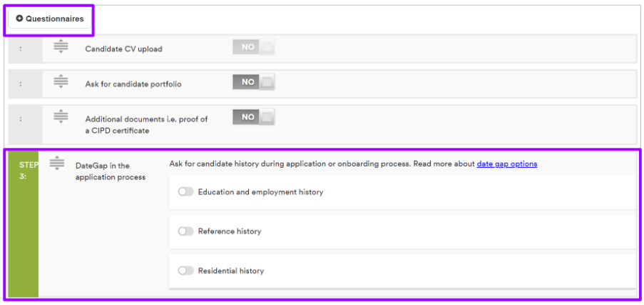The height and width of the screenshot is (305, 644).
Task: Click the drag handle for Additional documents row
Action: click(61, 116)
